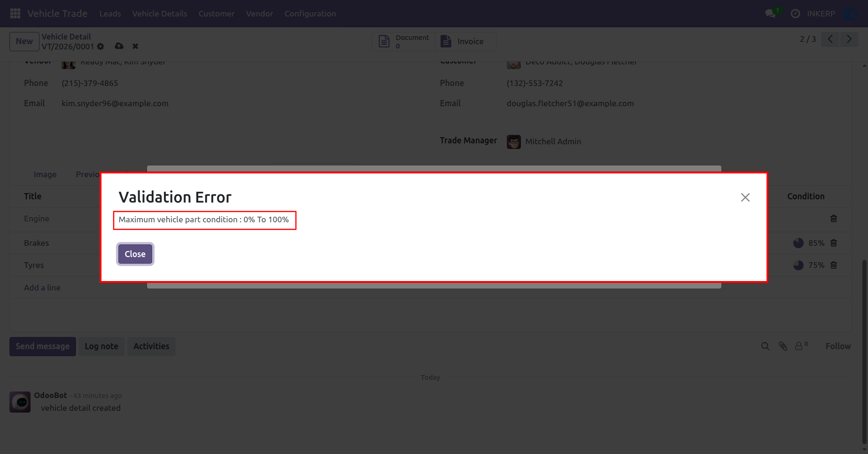868x454 pixels.
Task: Click Mitchell Admin trade manager field
Action: (x=553, y=141)
